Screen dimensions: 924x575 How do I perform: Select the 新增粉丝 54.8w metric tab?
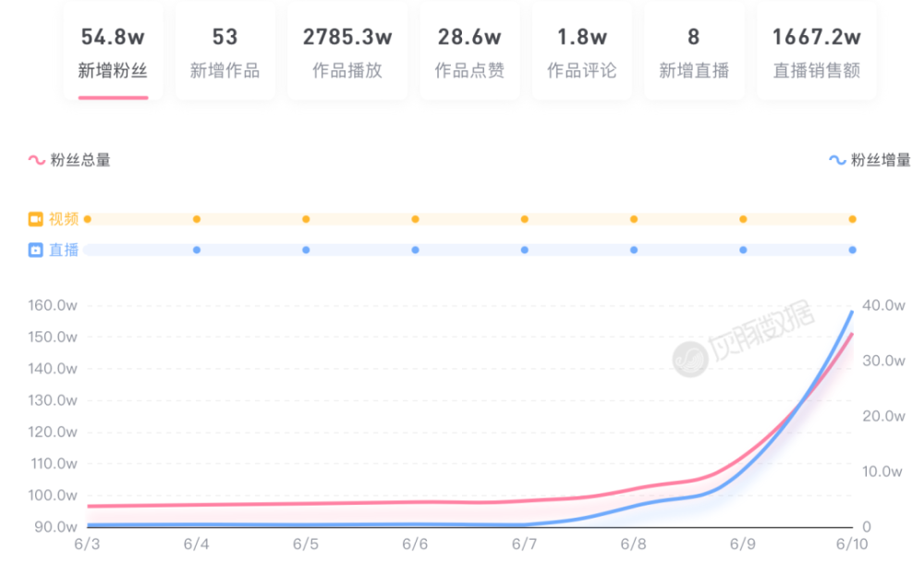tap(113, 53)
